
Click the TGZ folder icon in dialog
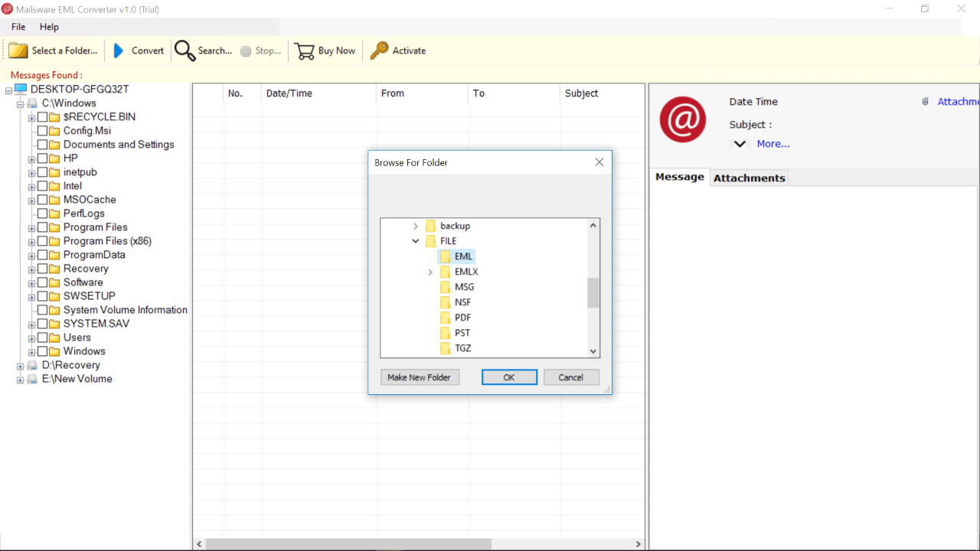point(445,348)
